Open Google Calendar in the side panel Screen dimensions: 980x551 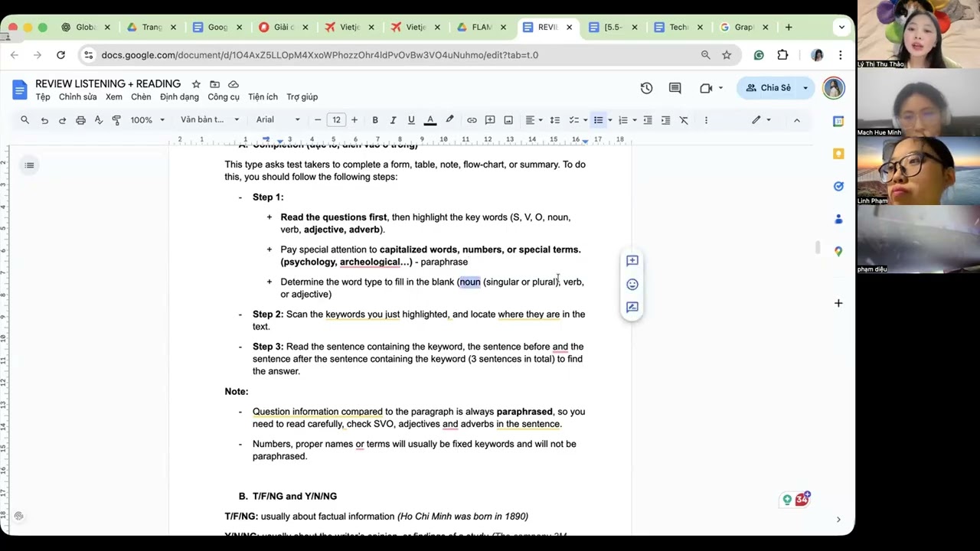[x=838, y=121]
